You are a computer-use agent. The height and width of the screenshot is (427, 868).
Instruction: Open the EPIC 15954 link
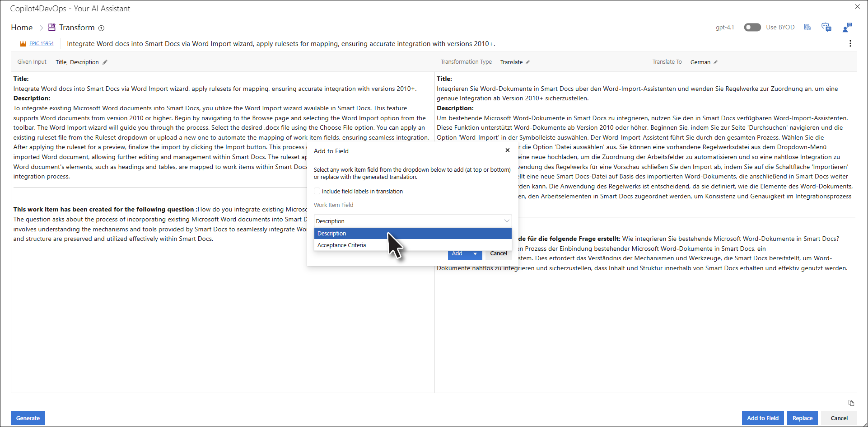click(41, 44)
